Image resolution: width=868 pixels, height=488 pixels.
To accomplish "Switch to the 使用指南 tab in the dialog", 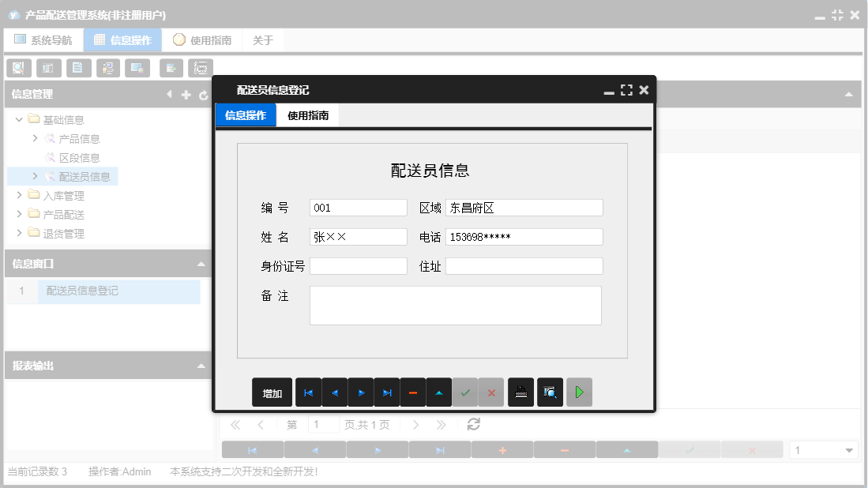I will 306,114.
